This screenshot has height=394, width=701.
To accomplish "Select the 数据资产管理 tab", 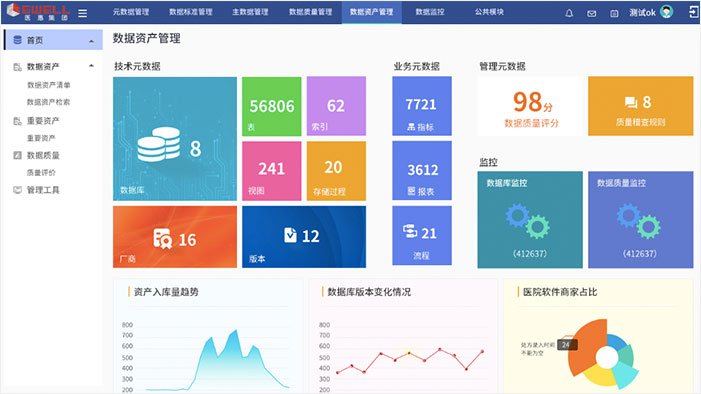I will pyautogui.click(x=372, y=12).
